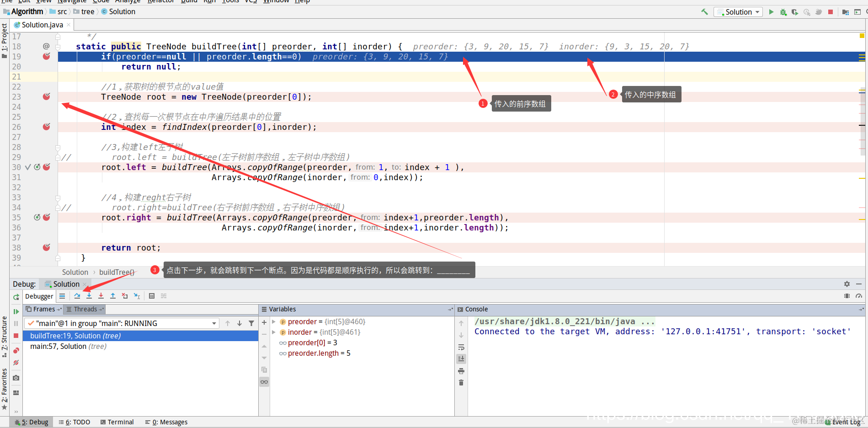
Task: Click the frames filter funnel icon
Action: pyautogui.click(x=251, y=323)
